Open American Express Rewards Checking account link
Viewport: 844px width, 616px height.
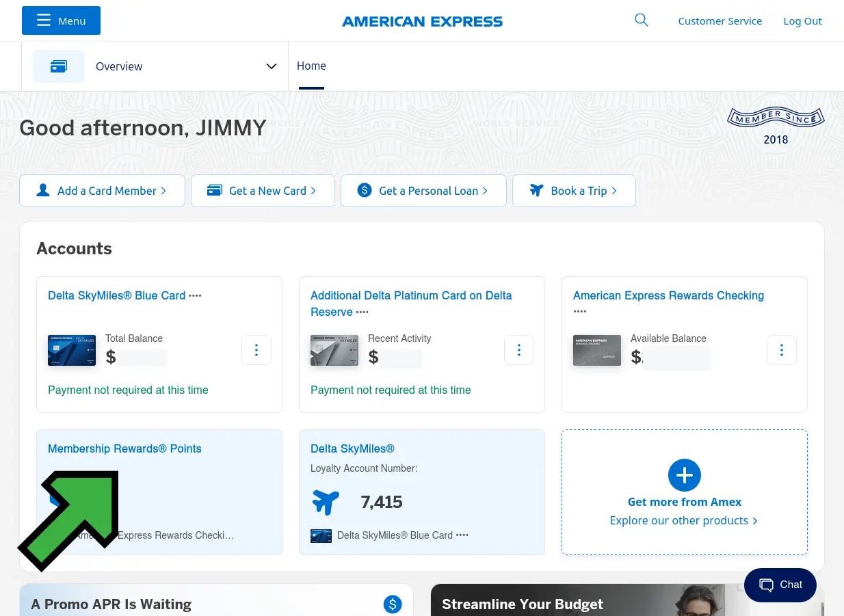(x=668, y=295)
